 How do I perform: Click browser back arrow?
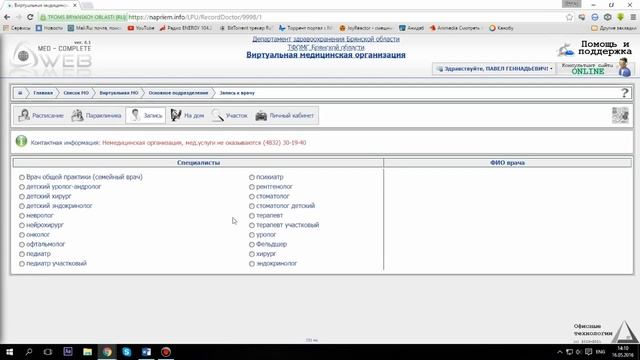pyautogui.click(x=7, y=17)
